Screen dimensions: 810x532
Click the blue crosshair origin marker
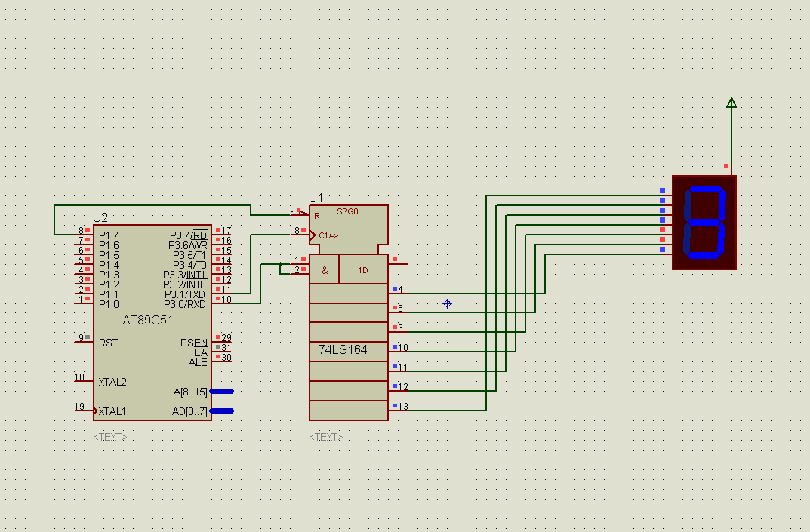tap(448, 303)
